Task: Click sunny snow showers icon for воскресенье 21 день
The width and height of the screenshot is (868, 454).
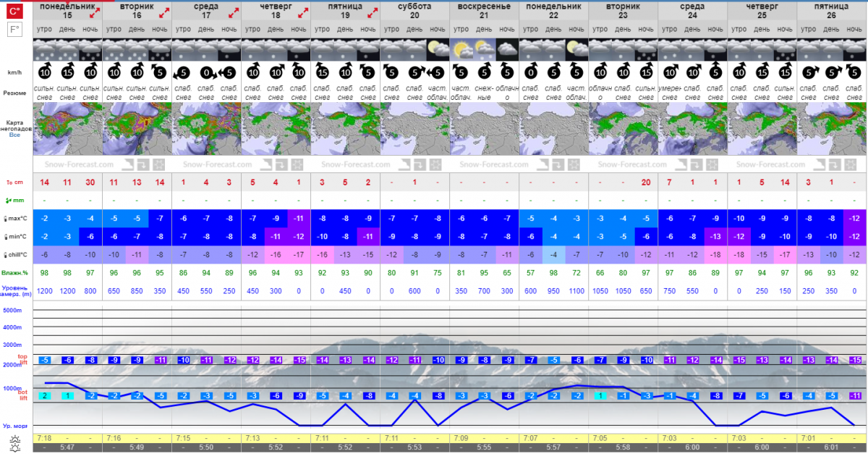Action: (484, 49)
